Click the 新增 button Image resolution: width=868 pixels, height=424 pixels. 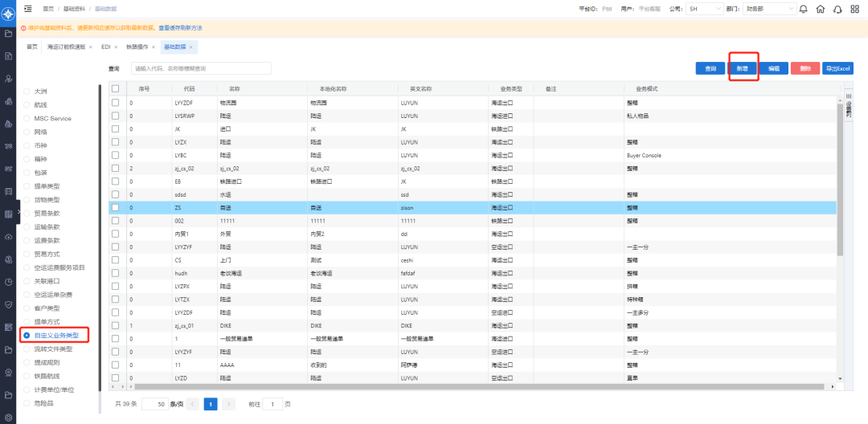(x=742, y=69)
